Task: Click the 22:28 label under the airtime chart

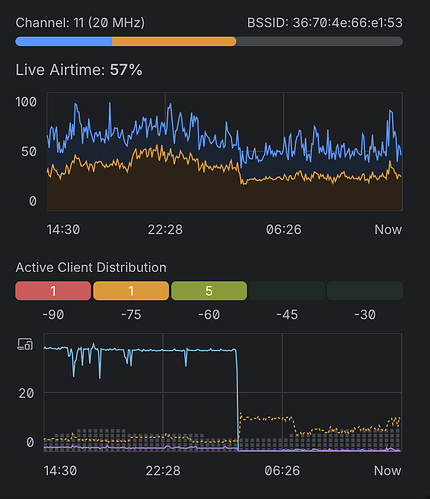Action: [x=165, y=229]
